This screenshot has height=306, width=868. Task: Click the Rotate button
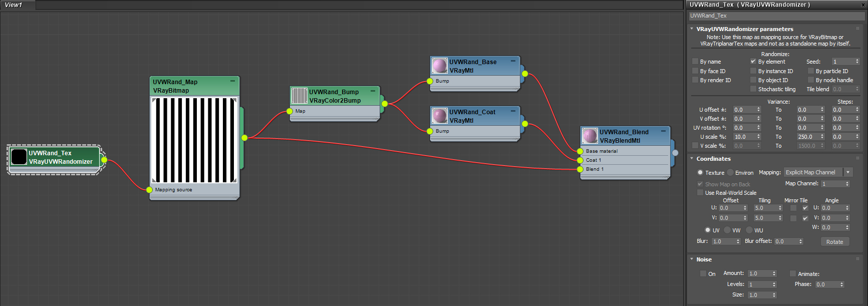pos(834,242)
